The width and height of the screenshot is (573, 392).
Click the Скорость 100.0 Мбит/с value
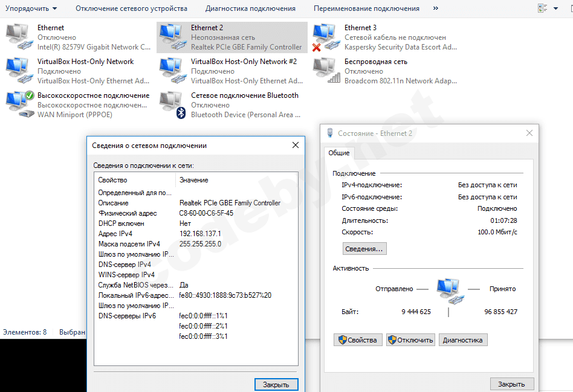tap(497, 232)
